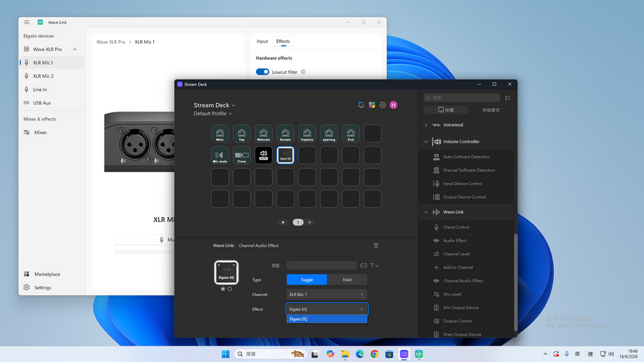Image resolution: width=644 pixels, height=362 pixels.
Task: Select the End scene key in Stream Deck
Action: [x=350, y=134]
